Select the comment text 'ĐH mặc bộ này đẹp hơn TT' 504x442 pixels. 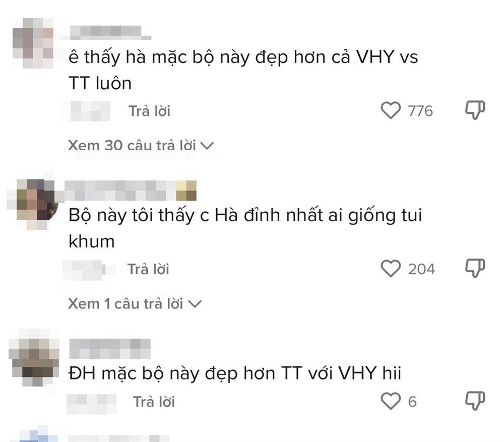point(185,373)
